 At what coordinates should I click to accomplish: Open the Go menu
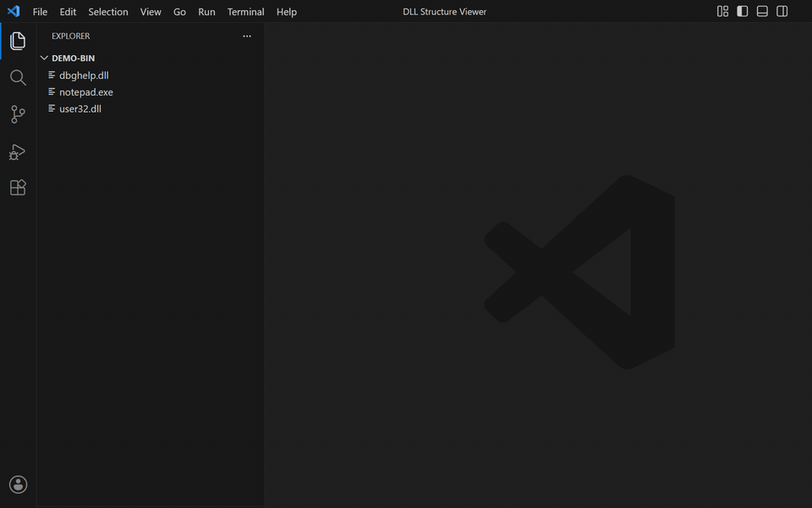click(179, 11)
